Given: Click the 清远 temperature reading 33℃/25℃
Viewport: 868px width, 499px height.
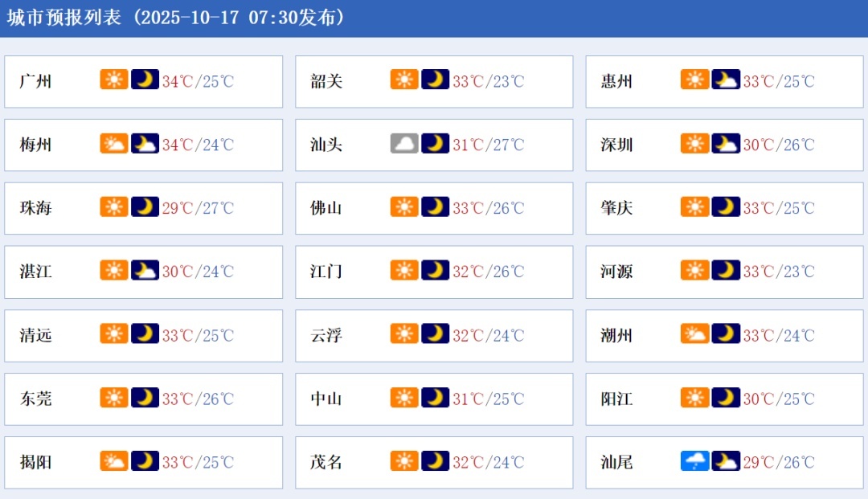Looking at the screenshot, I should 198,334.
